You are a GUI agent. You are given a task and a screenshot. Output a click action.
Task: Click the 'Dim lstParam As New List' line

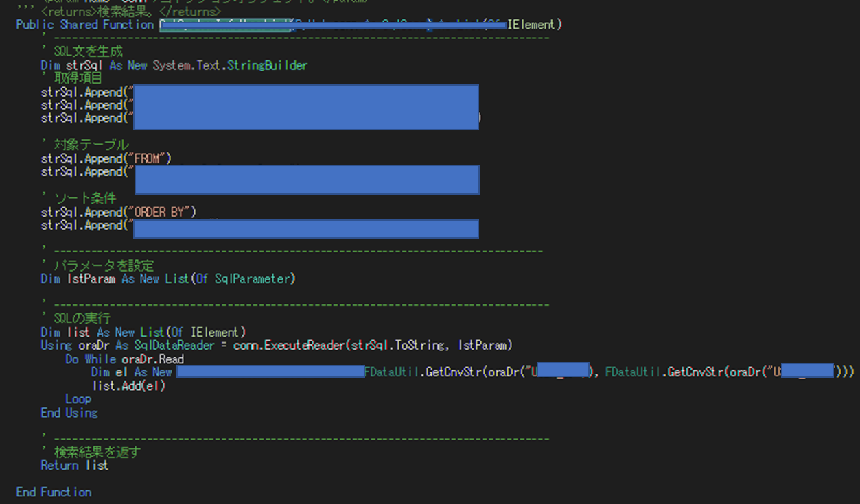(x=168, y=279)
